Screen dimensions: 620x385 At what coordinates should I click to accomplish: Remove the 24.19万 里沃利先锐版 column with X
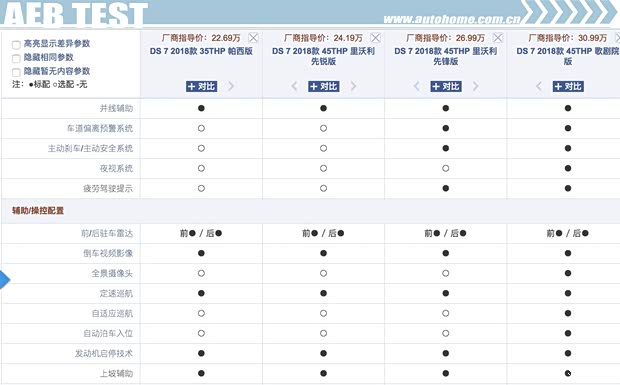tap(375, 38)
